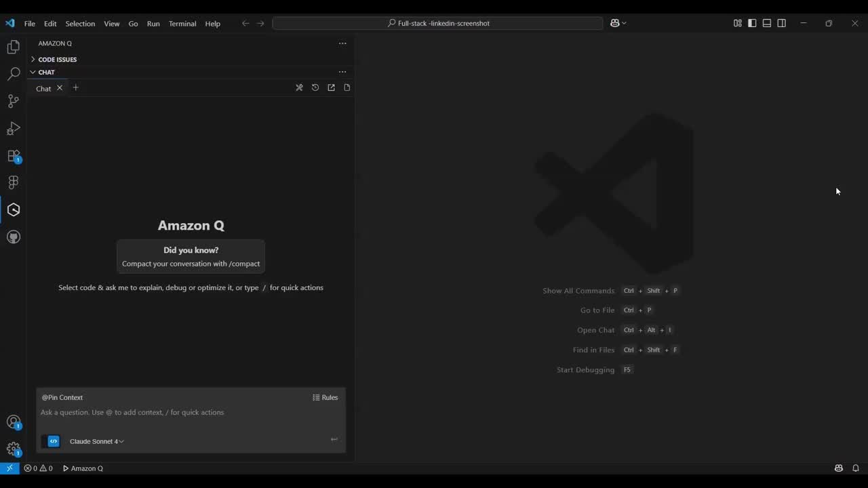
Task: Open the Run menu
Action: click(x=153, y=23)
